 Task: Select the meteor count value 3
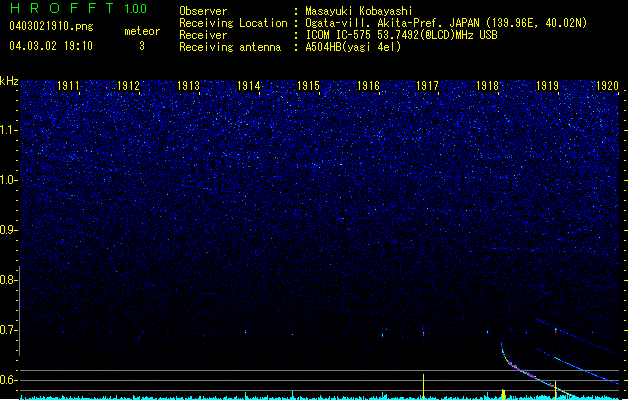(142, 46)
